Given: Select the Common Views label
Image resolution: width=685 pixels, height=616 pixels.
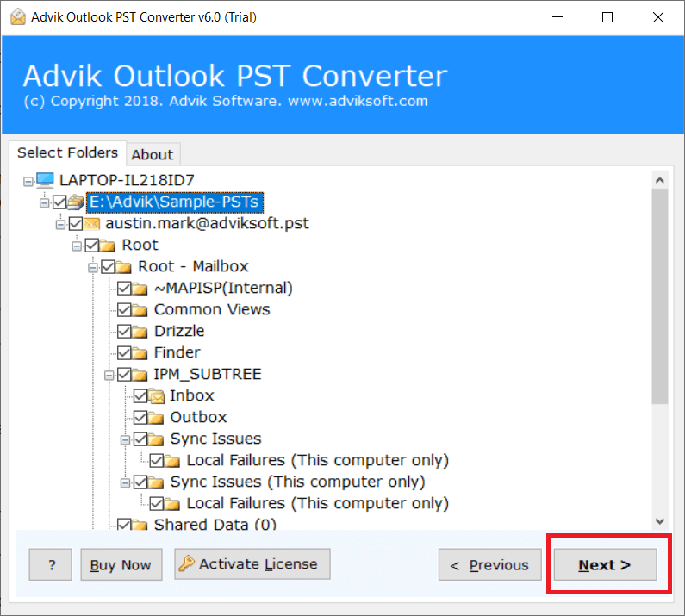Looking at the screenshot, I should tap(212, 310).
